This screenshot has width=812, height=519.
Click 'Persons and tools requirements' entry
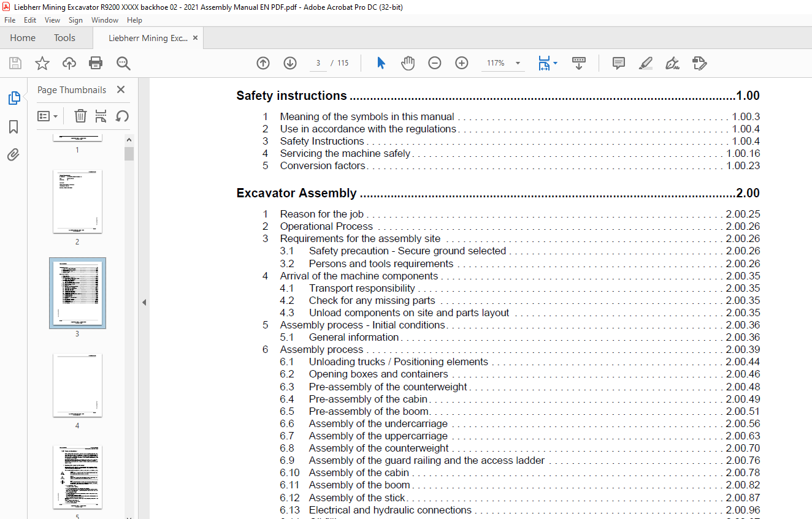381,263
